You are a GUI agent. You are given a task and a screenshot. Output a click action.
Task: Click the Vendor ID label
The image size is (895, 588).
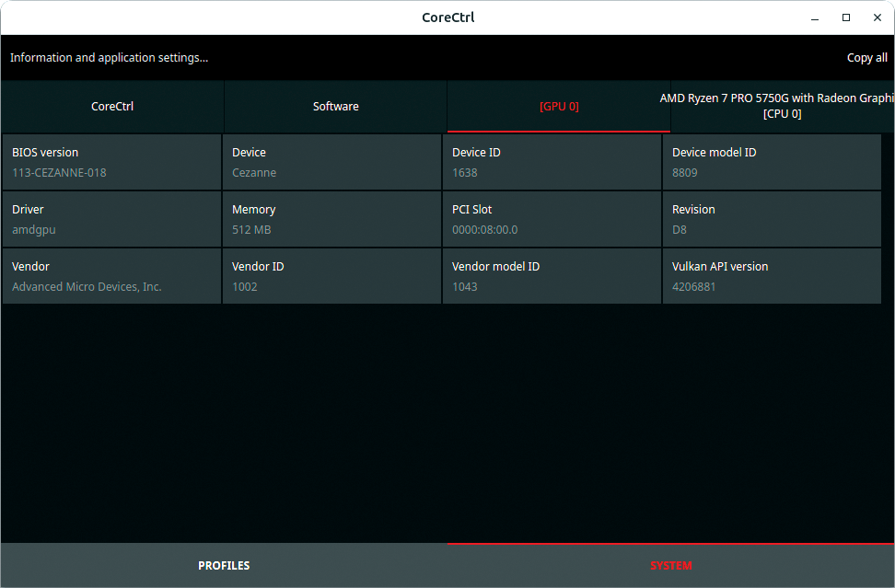pos(258,266)
